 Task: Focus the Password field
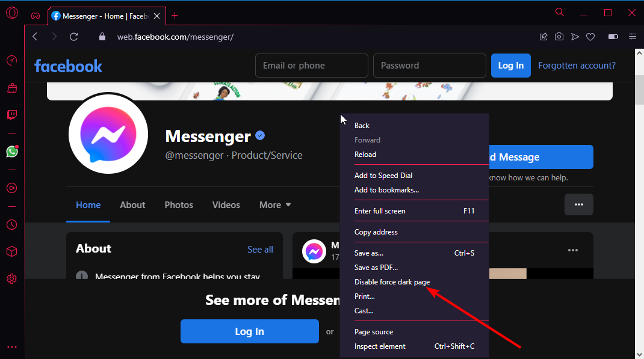tap(430, 66)
